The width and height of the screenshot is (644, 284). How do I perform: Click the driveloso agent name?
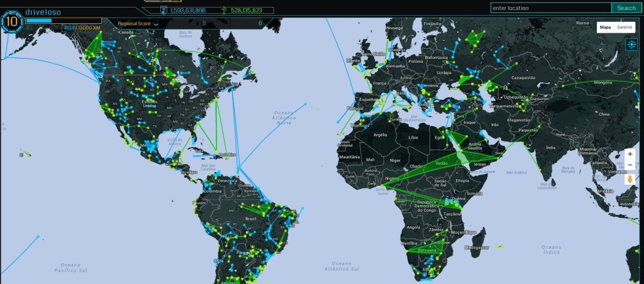[43, 12]
